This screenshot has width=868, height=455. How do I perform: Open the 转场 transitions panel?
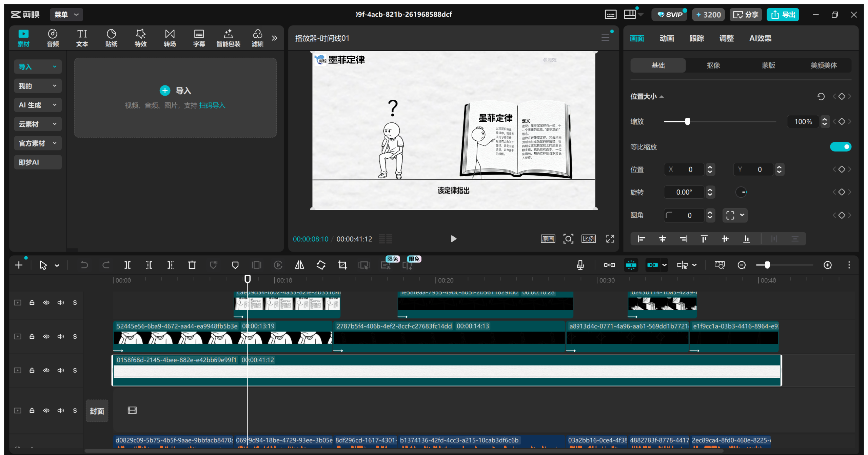pos(170,38)
